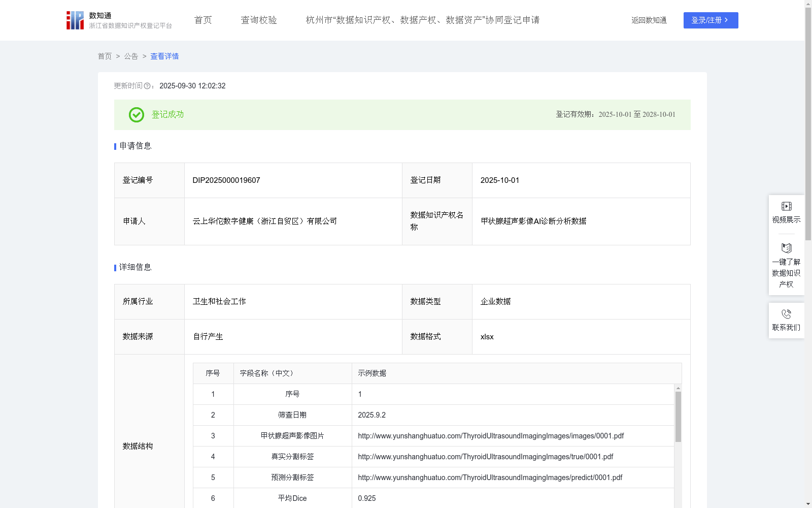Viewport: 812px width, 508px height.
Task: Click the table scrollbar up arrow
Action: [678, 388]
